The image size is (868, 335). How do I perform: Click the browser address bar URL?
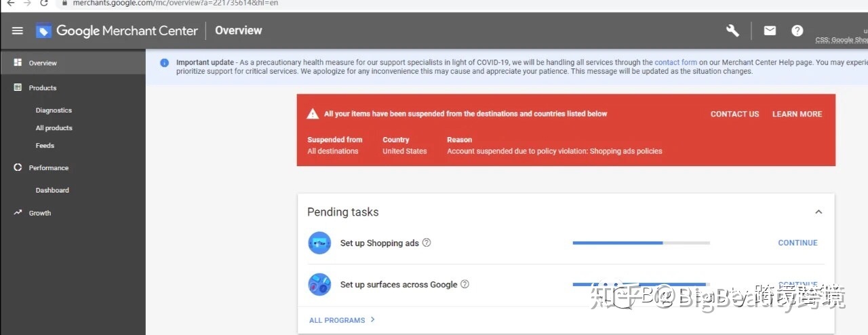click(x=175, y=3)
